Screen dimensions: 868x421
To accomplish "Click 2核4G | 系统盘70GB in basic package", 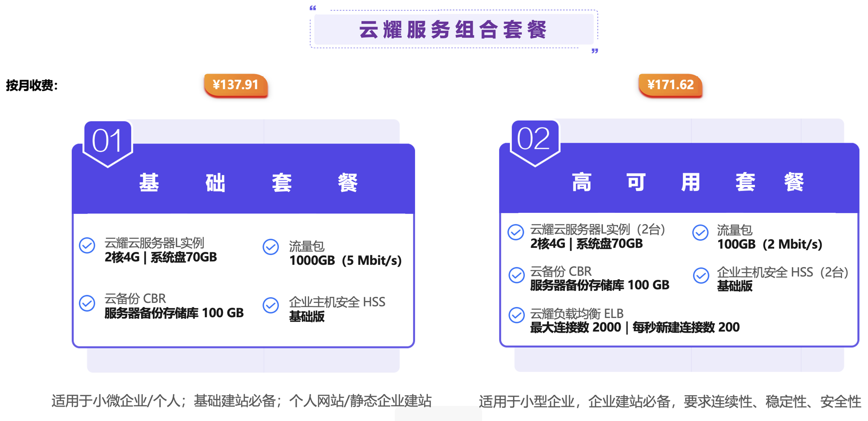I will 161,257.
